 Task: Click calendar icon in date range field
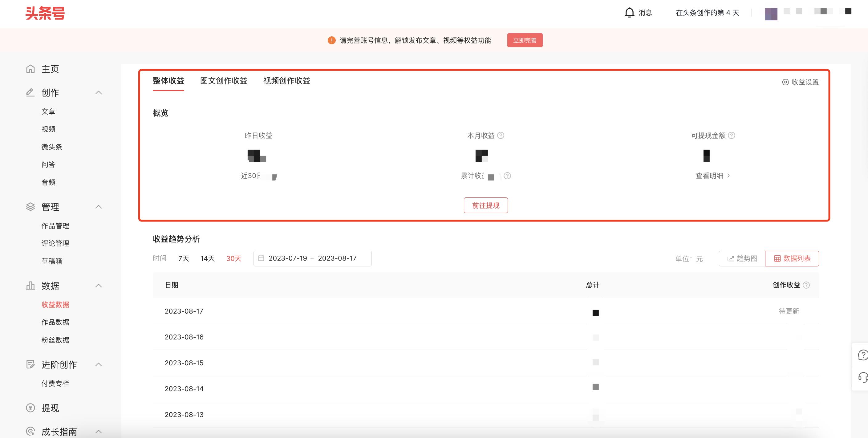point(261,258)
